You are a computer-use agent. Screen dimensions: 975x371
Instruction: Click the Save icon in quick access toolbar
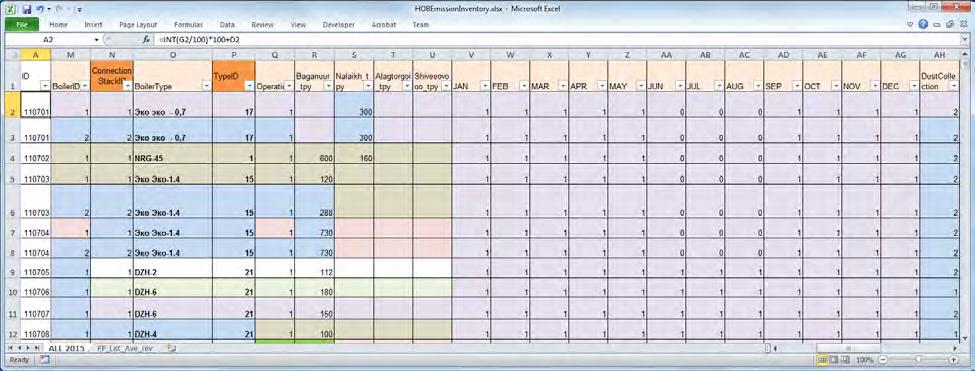click(x=26, y=10)
